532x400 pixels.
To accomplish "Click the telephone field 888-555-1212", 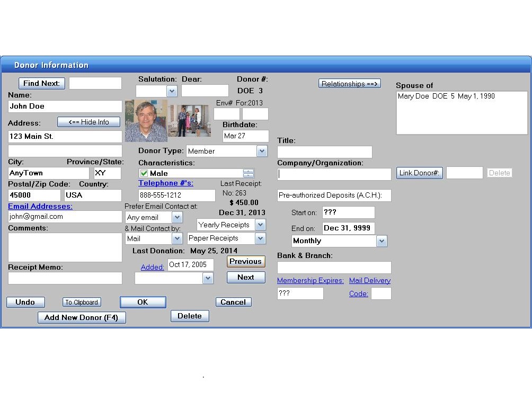I will 177,195.
